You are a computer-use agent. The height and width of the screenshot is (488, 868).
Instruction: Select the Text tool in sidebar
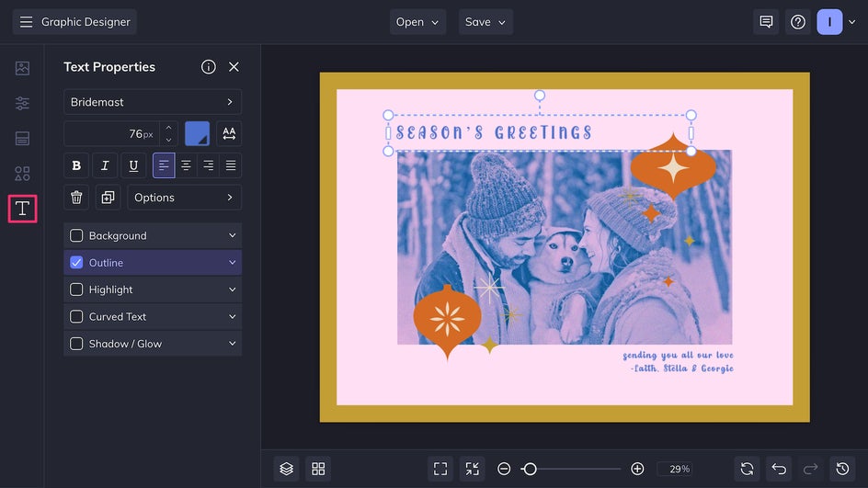(22, 209)
